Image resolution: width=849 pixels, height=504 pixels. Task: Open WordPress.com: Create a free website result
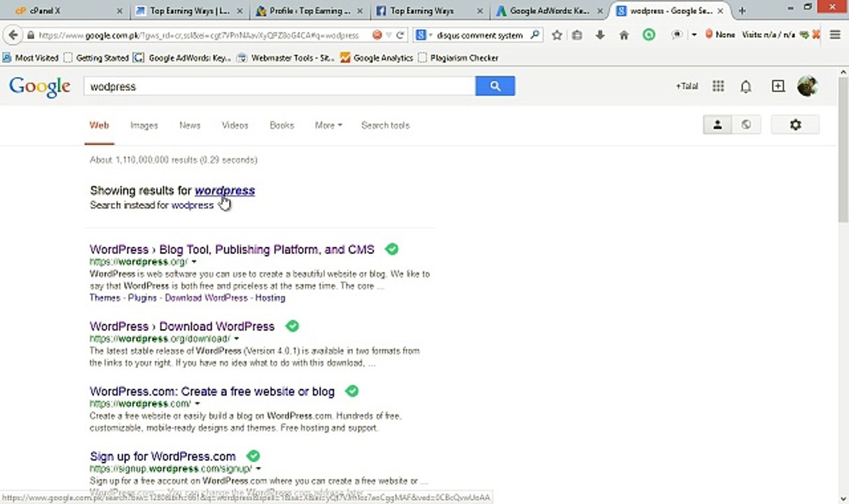[x=212, y=391]
